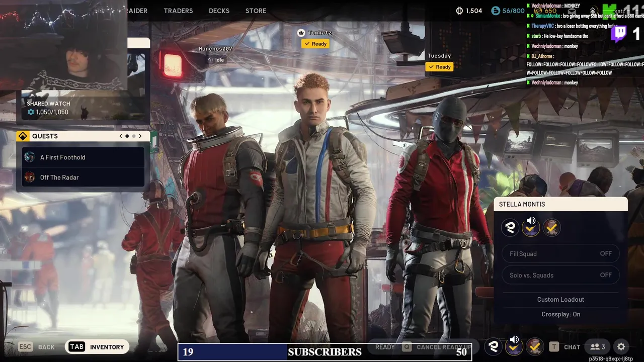Click the Off The Radar quest icon
644x362 pixels.
click(30, 177)
